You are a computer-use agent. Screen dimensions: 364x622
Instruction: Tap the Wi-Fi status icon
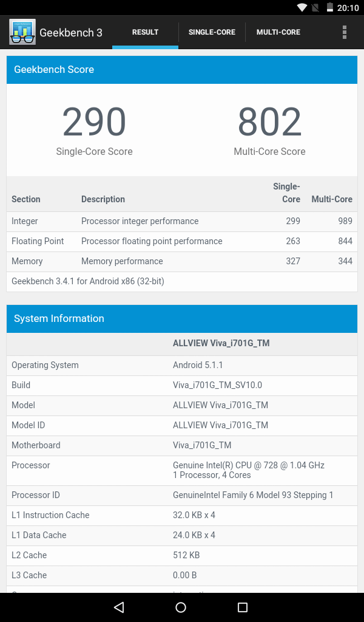pos(302,7)
